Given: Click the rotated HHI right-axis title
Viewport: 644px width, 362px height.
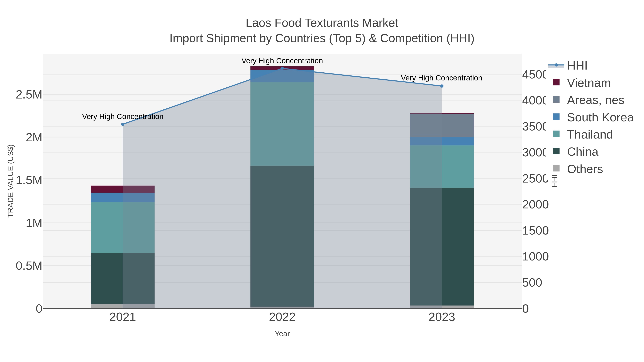Looking at the screenshot, I should [555, 181].
